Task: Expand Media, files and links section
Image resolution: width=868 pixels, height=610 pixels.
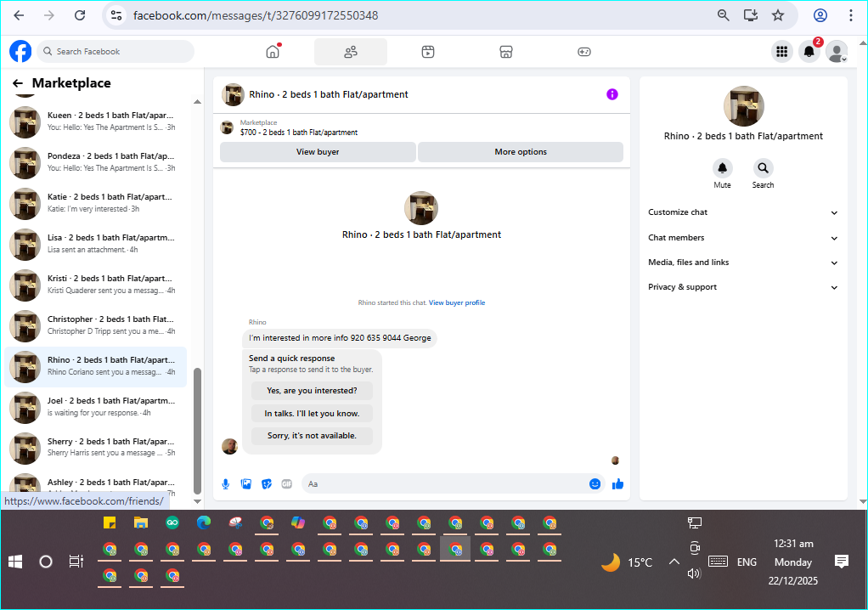Action: [742, 263]
